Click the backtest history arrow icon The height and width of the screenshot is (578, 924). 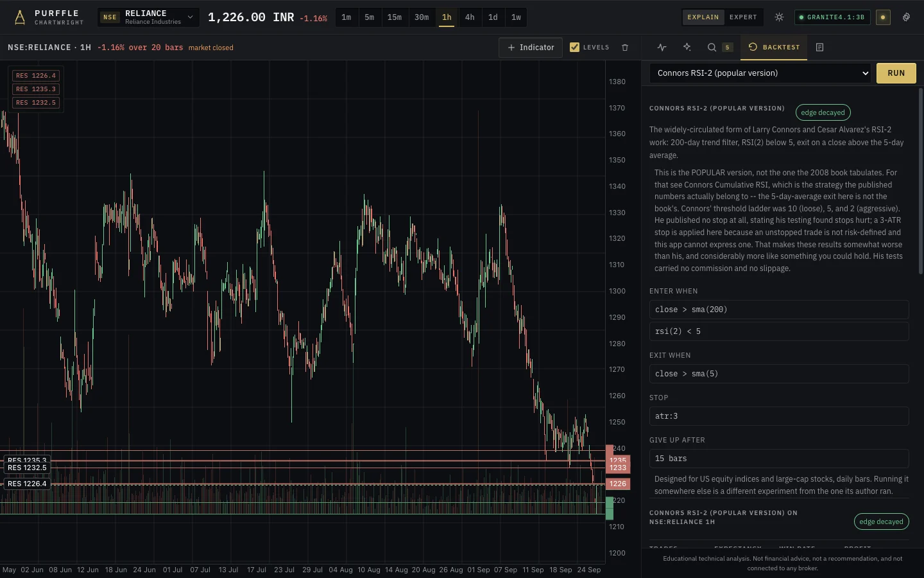[753, 47]
